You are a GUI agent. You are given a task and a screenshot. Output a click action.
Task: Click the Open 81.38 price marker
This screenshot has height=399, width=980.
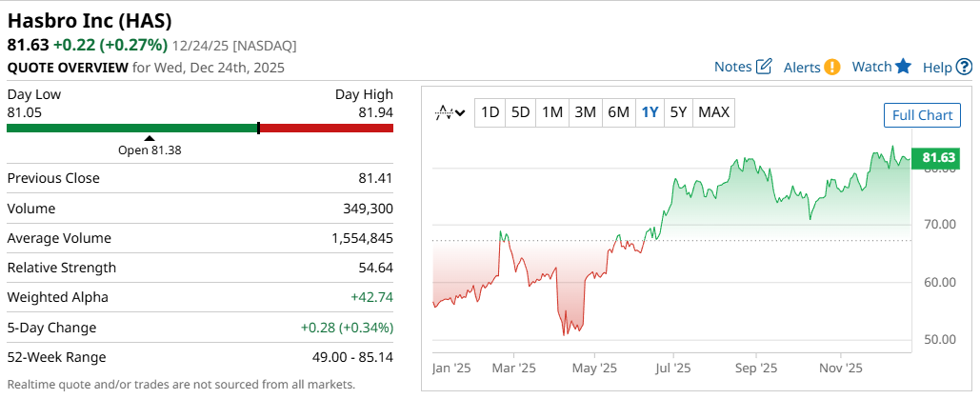[150, 149]
